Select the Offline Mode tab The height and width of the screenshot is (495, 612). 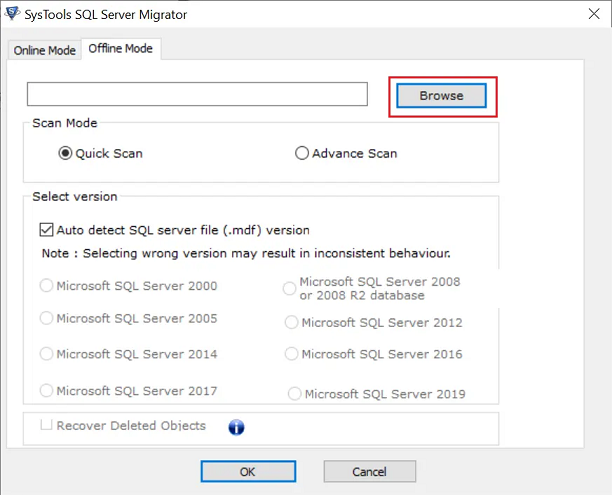click(121, 48)
